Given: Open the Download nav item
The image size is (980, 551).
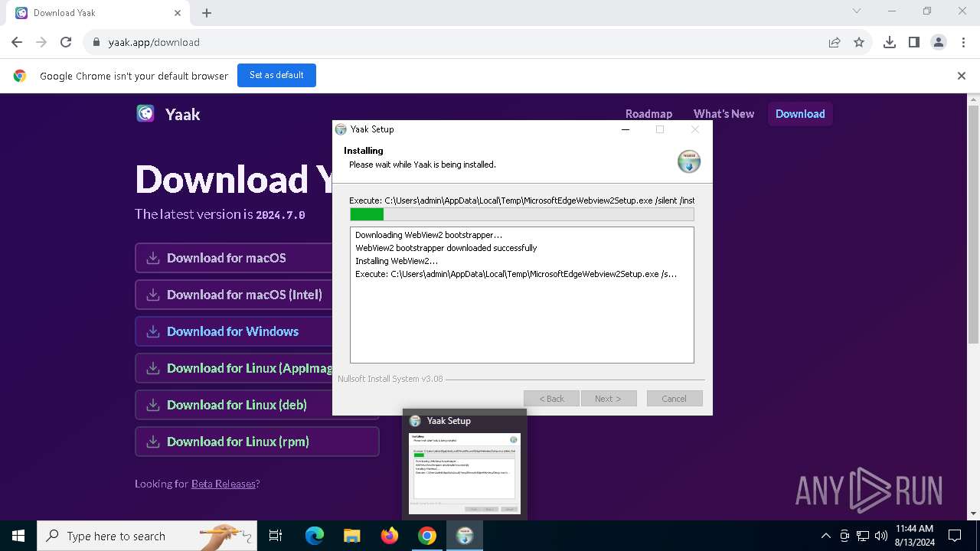Looking at the screenshot, I should pos(800,113).
